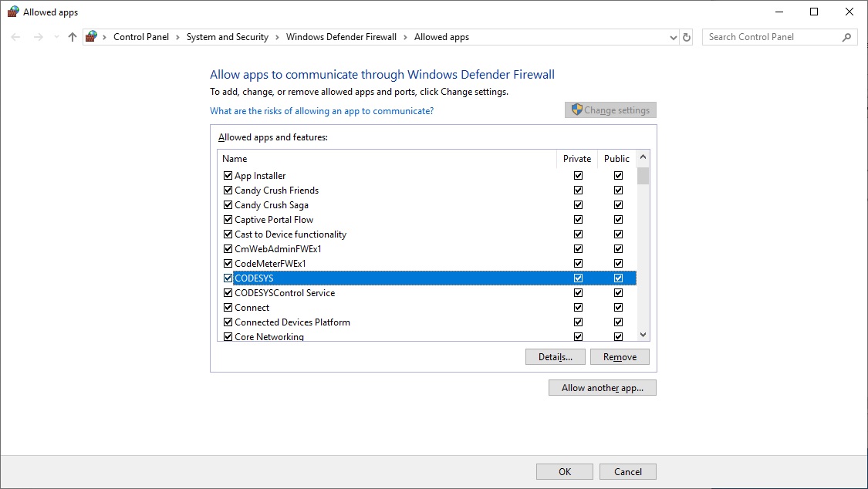Screen dimensions: 868x489
Task: Click the list scrollbar down arrow
Action: click(643, 335)
